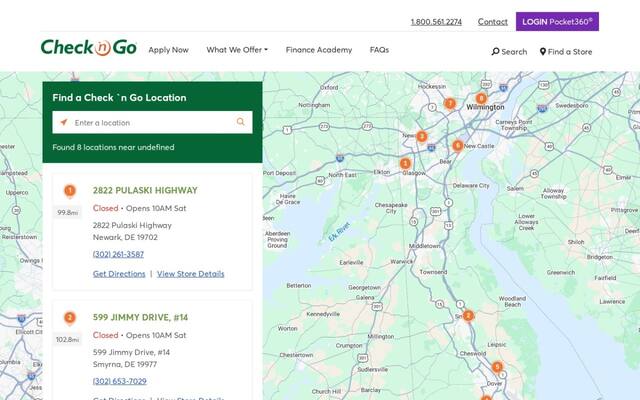The width and height of the screenshot is (640, 400).
Task: Click the orange magnifier search icon
Action: tap(241, 122)
